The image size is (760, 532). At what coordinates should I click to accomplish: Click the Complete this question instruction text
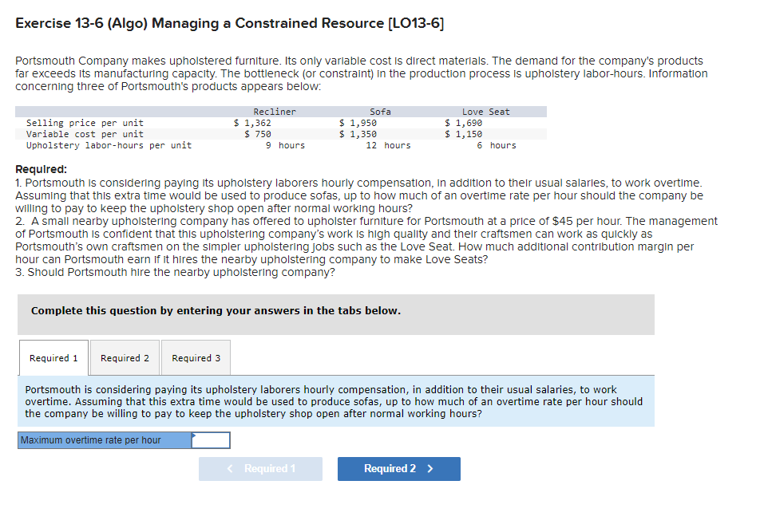click(x=216, y=311)
